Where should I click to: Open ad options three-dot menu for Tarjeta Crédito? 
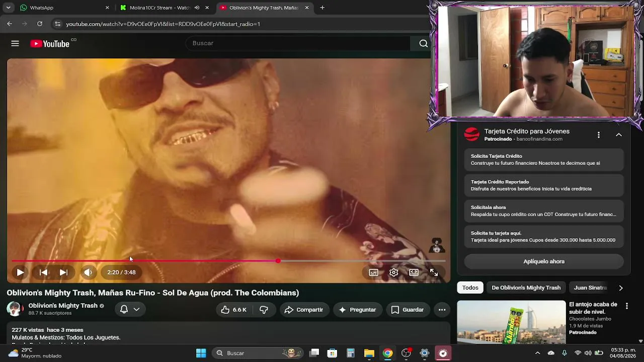point(598,135)
